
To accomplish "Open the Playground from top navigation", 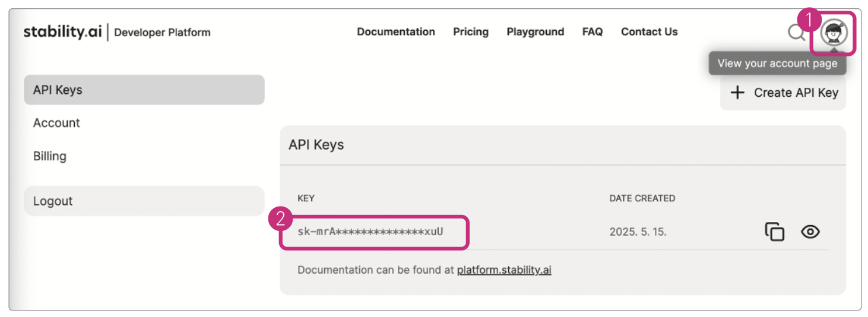I will [x=535, y=32].
